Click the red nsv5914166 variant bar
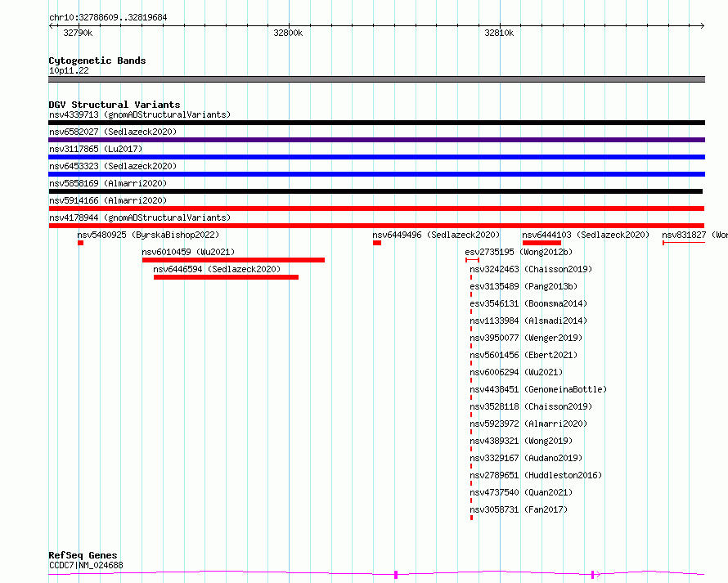Screen dimensions: 728x583 pos(376,209)
